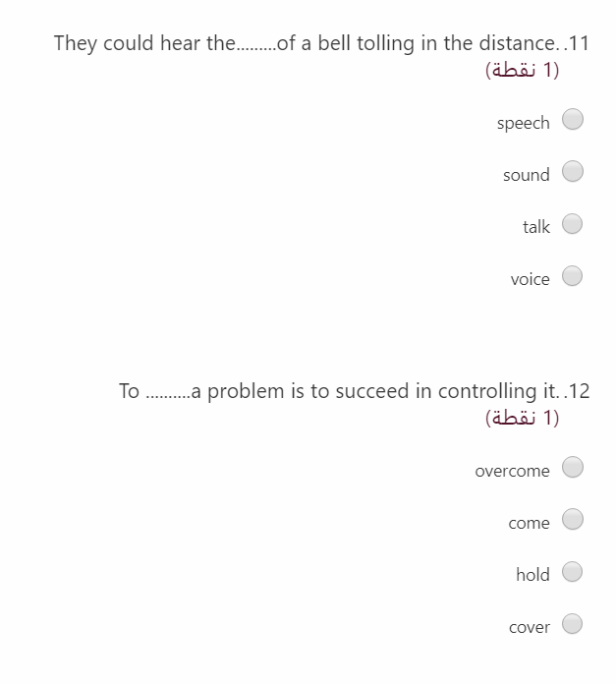
Task: Select the 'speech' radio button
Action: 573,120
